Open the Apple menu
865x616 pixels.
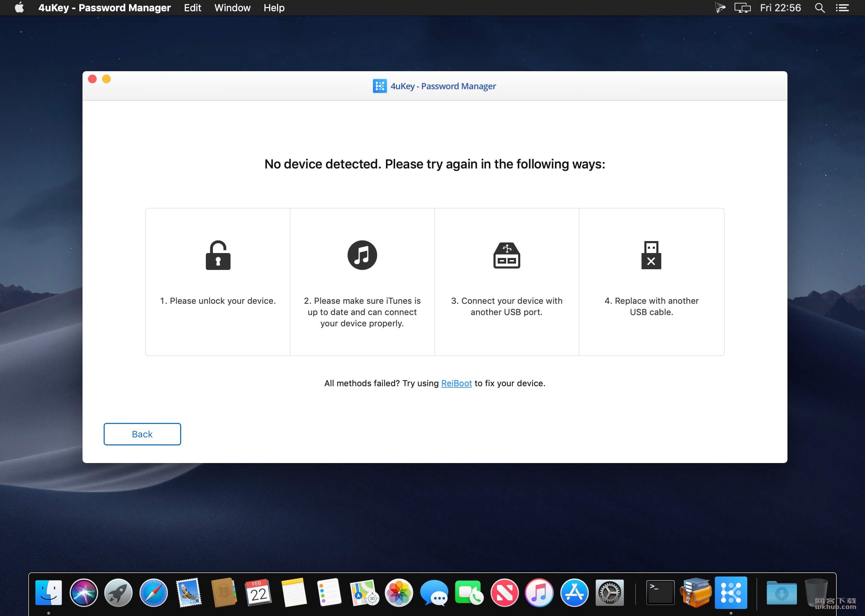19,8
